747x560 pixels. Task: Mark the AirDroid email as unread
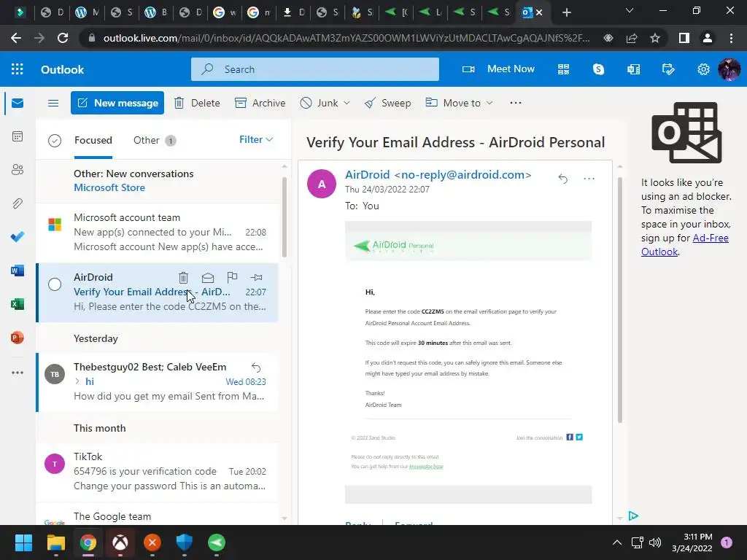(x=208, y=277)
